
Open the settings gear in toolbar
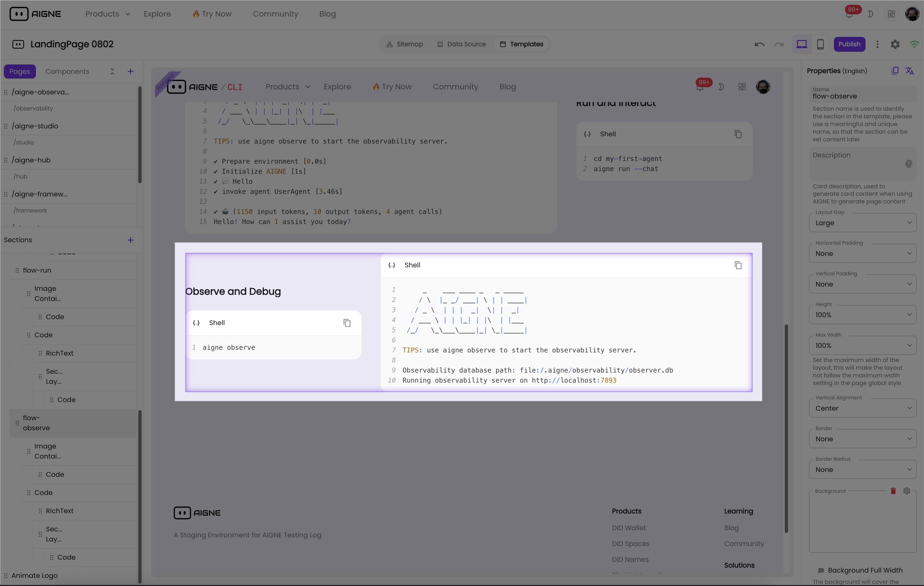pos(895,44)
